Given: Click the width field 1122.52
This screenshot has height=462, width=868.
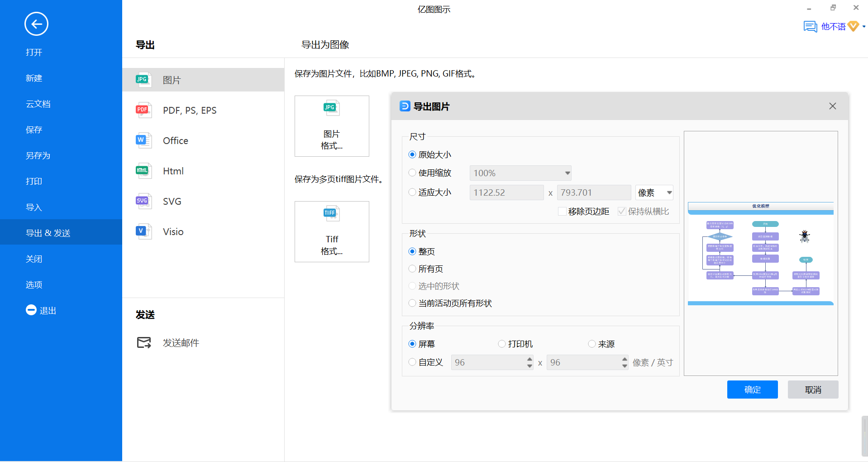Looking at the screenshot, I should pyautogui.click(x=506, y=192).
